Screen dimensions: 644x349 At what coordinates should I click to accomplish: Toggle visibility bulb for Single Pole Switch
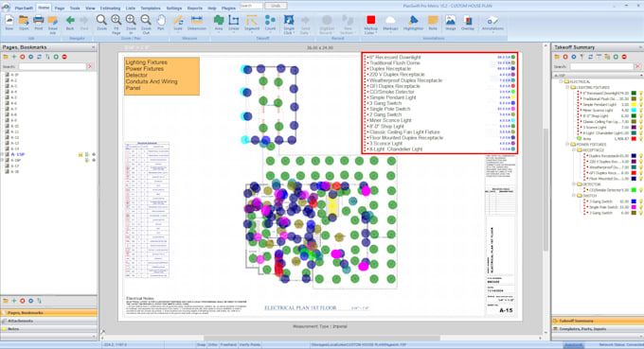tap(641, 207)
